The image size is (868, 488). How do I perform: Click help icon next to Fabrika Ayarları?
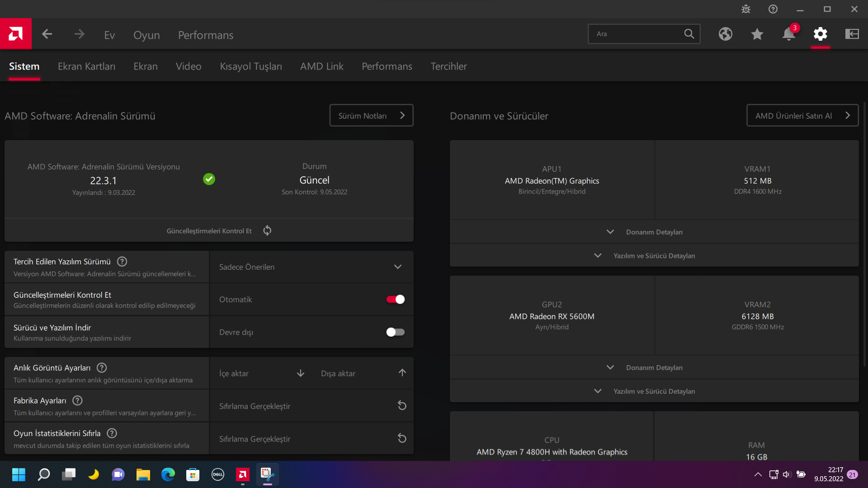coord(77,400)
